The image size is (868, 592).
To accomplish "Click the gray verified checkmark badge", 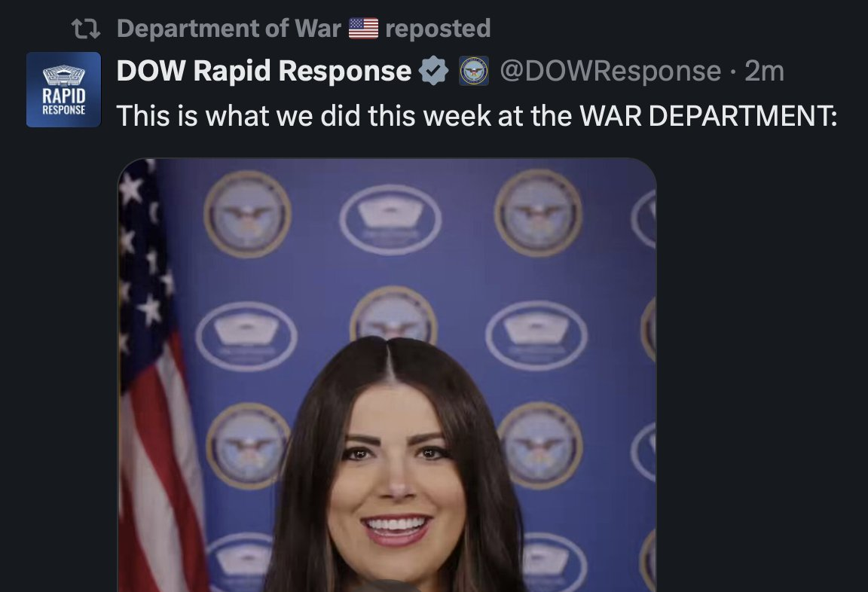I will point(433,71).
